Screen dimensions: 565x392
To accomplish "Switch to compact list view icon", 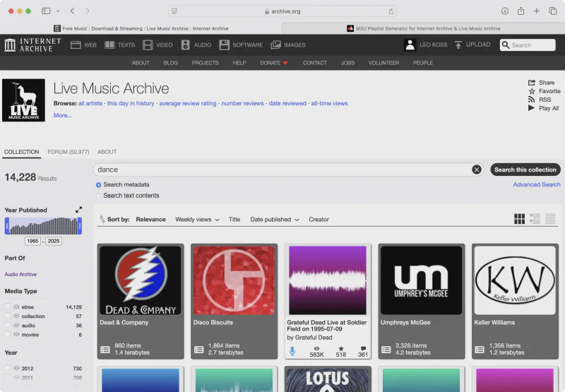I will [x=552, y=219].
